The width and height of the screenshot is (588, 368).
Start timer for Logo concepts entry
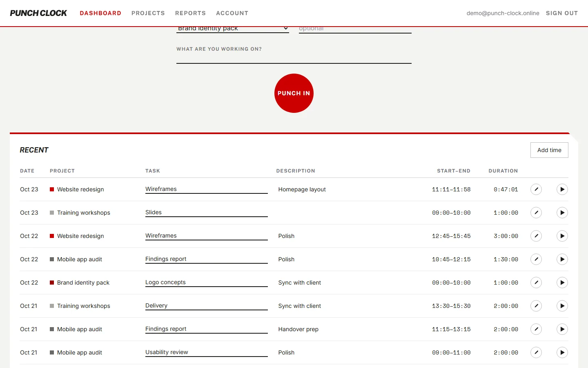click(562, 283)
